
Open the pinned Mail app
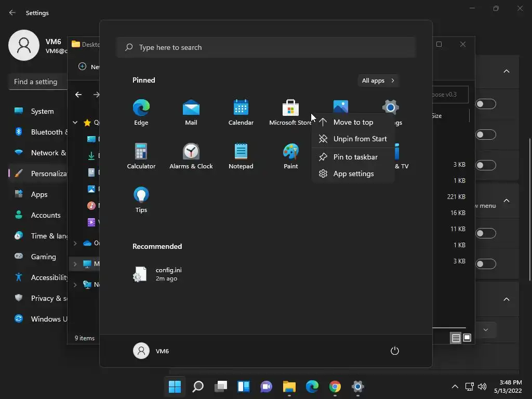tap(191, 112)
